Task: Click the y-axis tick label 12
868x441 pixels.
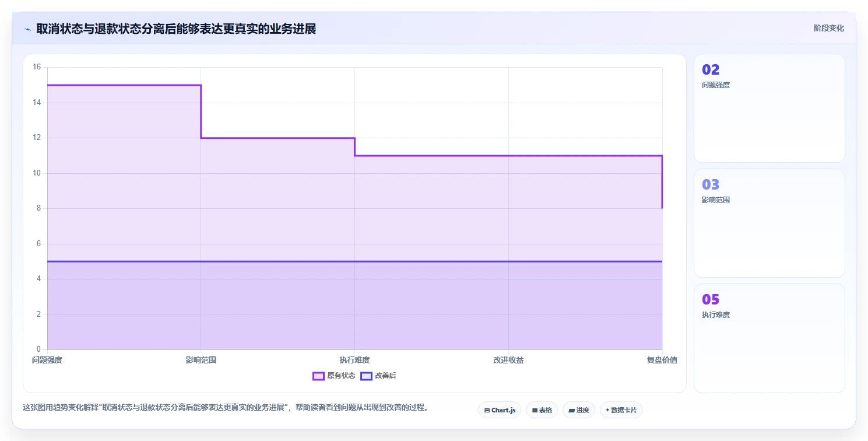Action: tap(37, 138)
